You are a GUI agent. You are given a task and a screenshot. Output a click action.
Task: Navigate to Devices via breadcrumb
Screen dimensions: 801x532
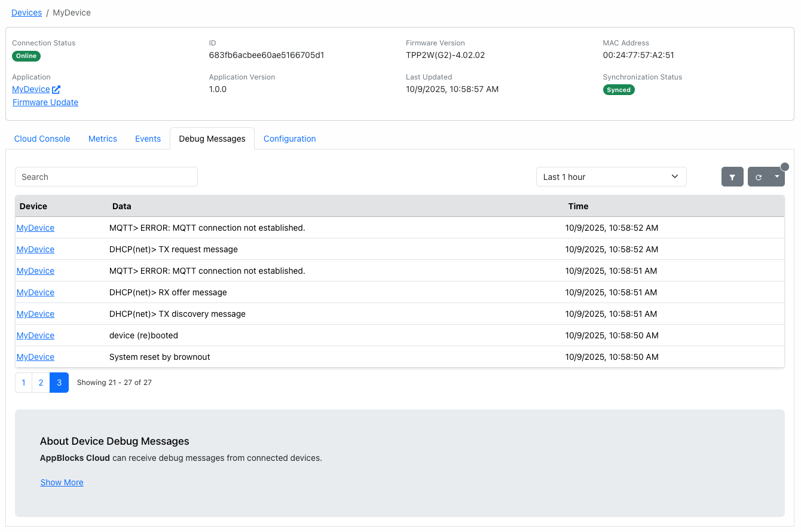[26, 12]
